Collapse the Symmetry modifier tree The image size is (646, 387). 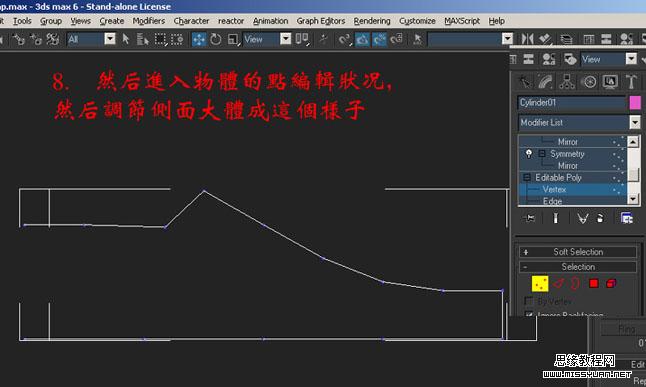pos(542,154)
